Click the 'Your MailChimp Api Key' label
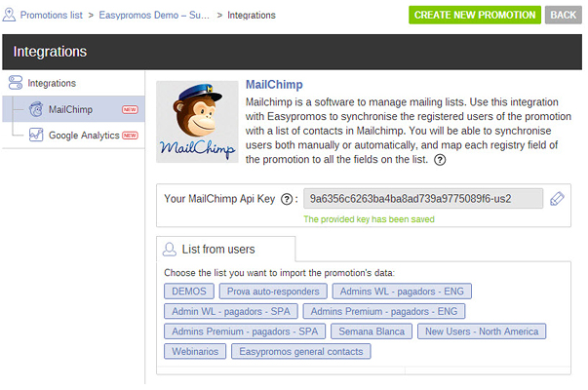 [x=219, y=198]
